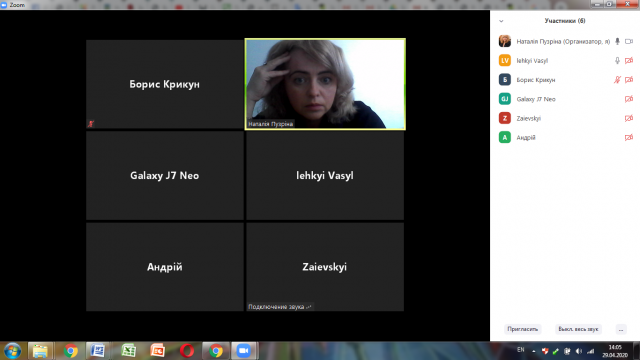The image size is (640, 360).
Task: Show hidden system tray icons arrow
Action: [x=533, y=351]
